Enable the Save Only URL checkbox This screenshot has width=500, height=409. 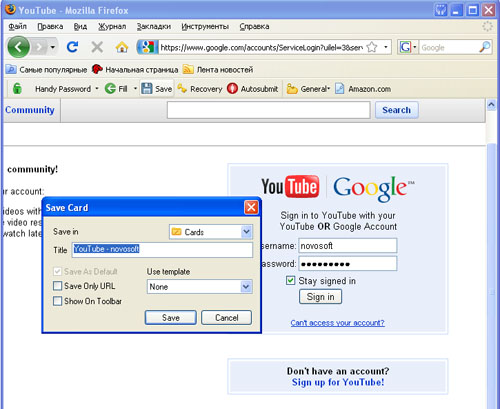coord(57,286)
